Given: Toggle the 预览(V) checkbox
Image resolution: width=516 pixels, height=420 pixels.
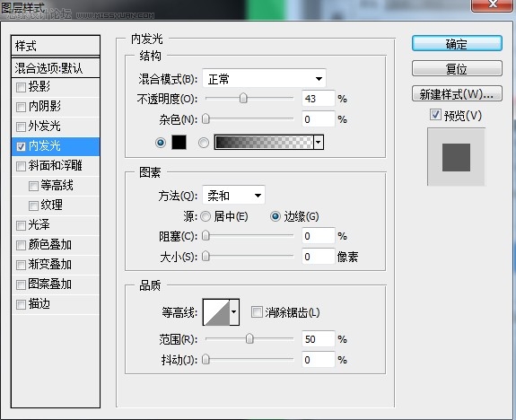Looking at the screenshot, I should (x=435, y=115).
